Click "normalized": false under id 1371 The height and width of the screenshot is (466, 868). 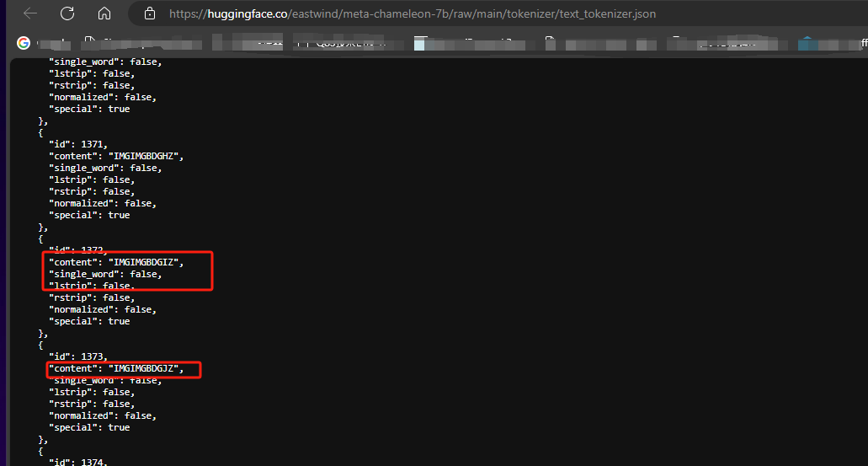tap(103, 203)
